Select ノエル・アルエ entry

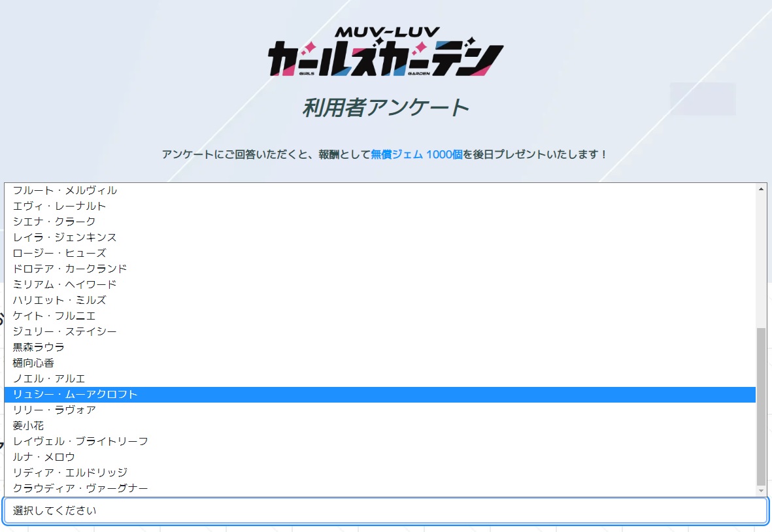[49, 378]
